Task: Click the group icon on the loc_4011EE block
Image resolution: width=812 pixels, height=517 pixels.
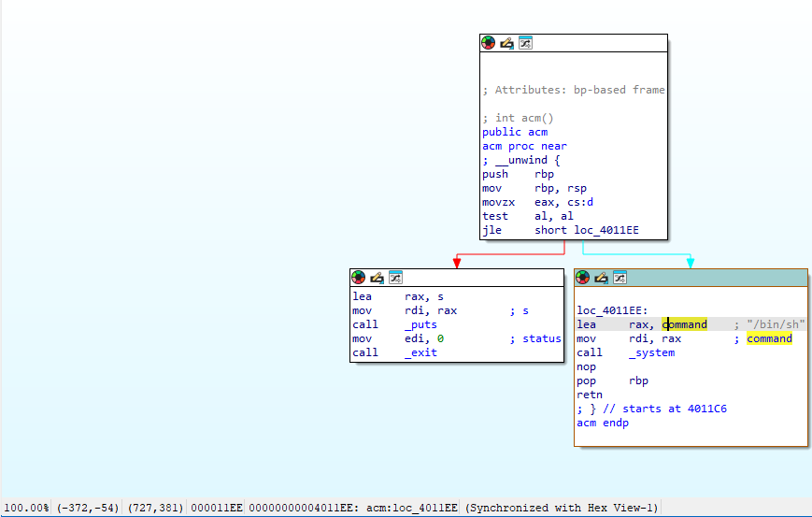Action: tap(620, 278)
